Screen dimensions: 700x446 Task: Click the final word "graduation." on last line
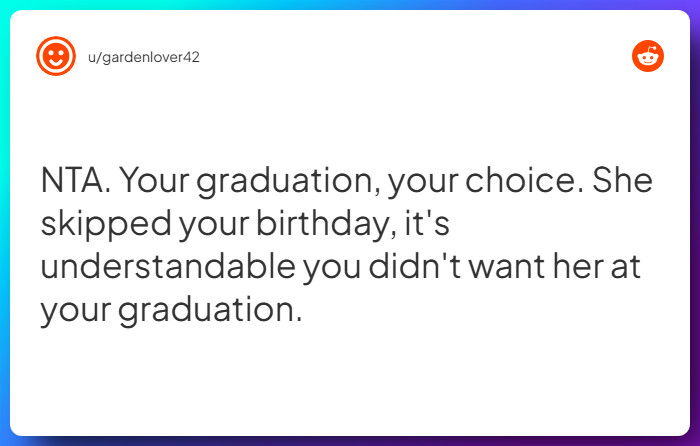tap(210, 310)
